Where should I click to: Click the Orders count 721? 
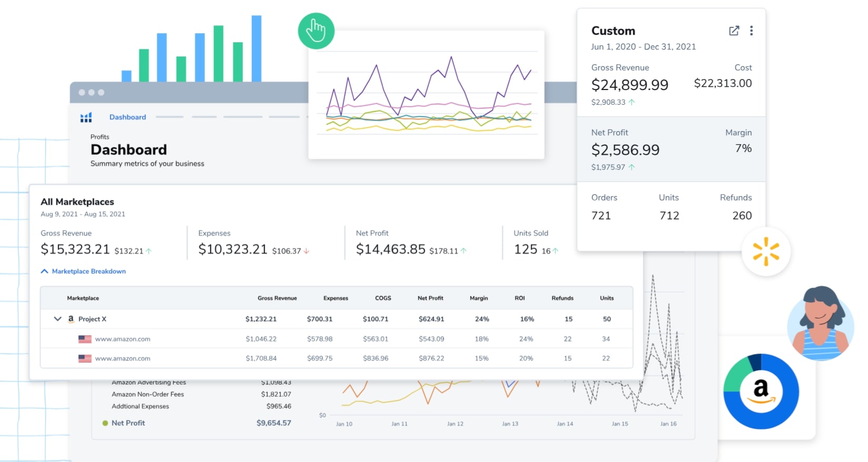click(601, 216)
